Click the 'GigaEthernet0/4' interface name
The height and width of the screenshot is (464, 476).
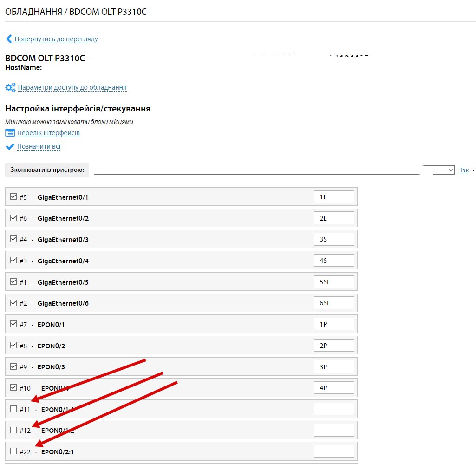click(x=63, y=261)
